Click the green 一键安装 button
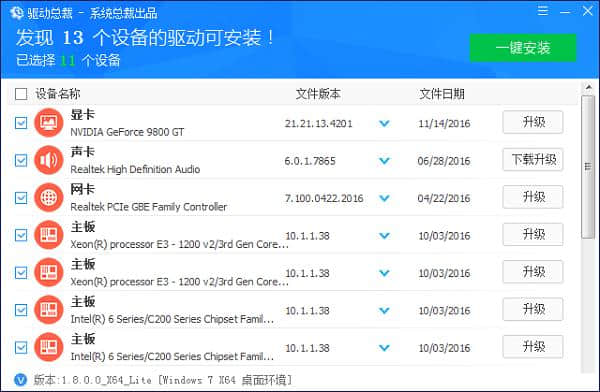Screen dimensions: 600x392 (523, 48)
